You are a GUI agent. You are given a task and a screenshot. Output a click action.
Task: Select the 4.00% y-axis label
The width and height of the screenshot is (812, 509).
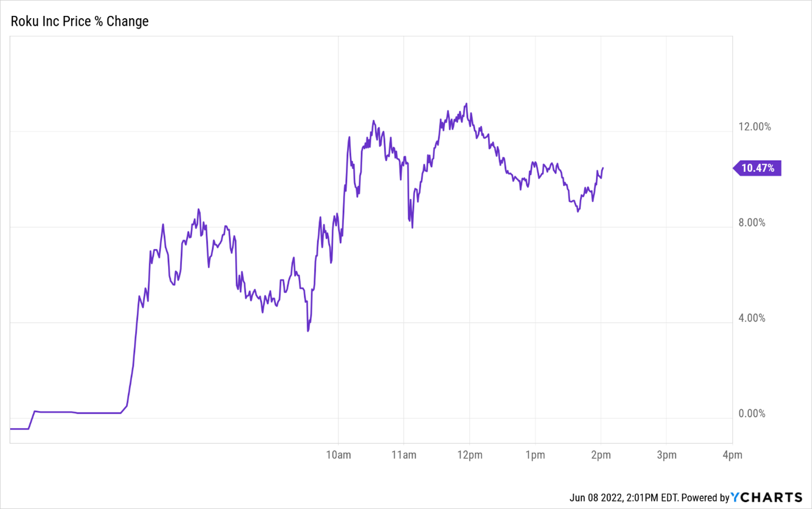click(x=752, y=318)
